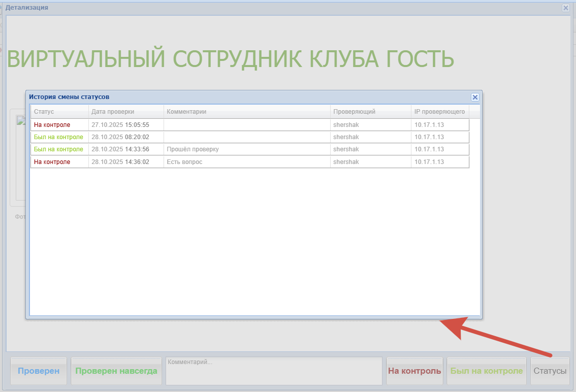Click Был на контроле status in 08:20:02 row
Image resolution: width=576 pixels, height=392 pixels.
click(x=58, y=137)
